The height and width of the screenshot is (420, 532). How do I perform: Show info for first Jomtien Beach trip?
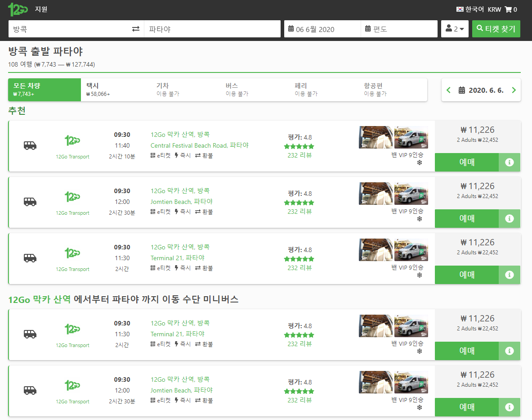(509, 219)
